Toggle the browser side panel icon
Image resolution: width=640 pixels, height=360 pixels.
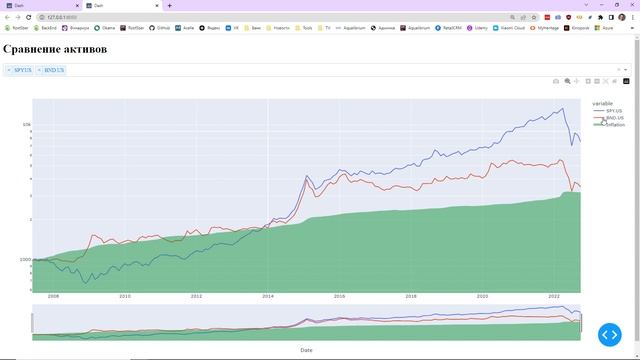[611, 17]
